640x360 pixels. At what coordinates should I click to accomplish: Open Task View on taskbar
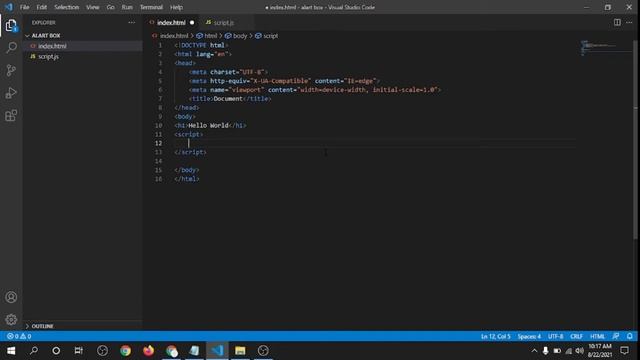tap(79, 351)
